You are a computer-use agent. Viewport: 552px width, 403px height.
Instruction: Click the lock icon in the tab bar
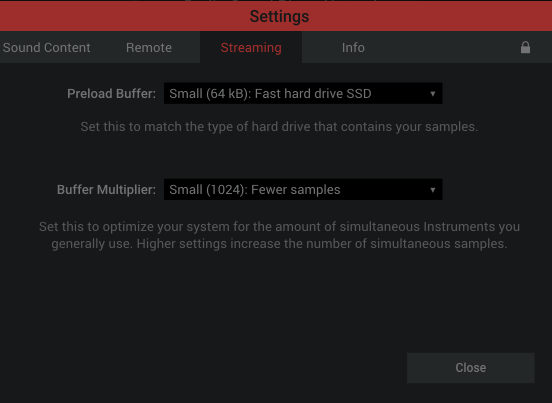coord(525,47)
